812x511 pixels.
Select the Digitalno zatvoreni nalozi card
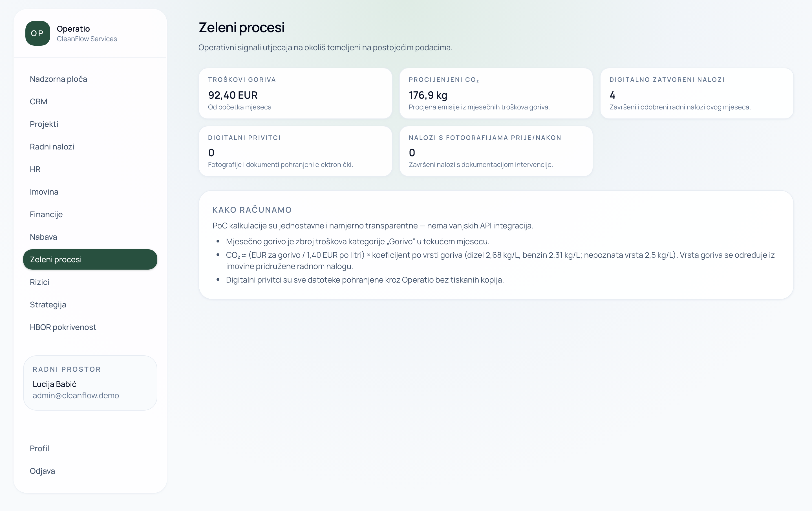(x=697, y=93)
